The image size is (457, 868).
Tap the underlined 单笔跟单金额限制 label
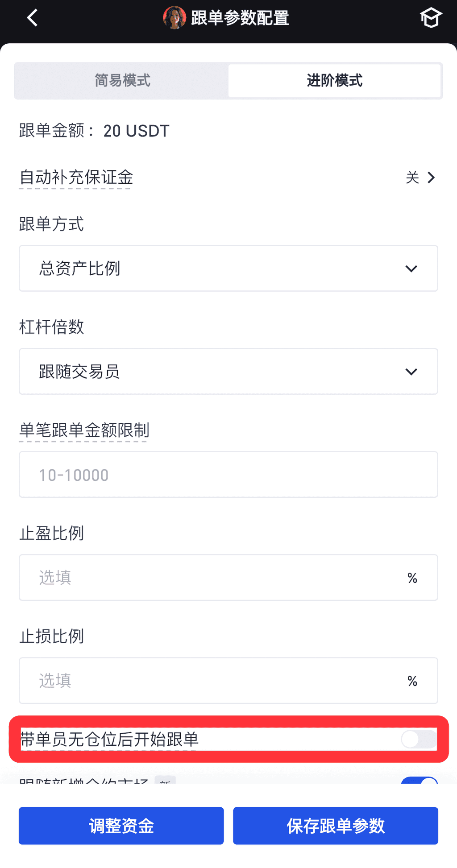84,430
